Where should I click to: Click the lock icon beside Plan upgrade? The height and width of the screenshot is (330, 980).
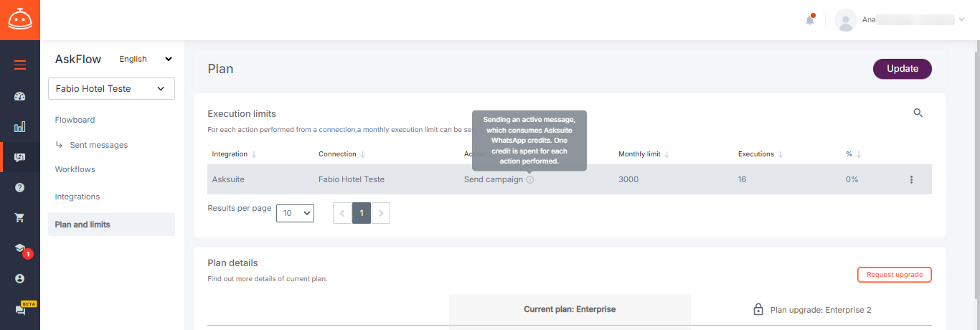coord(758,310)
